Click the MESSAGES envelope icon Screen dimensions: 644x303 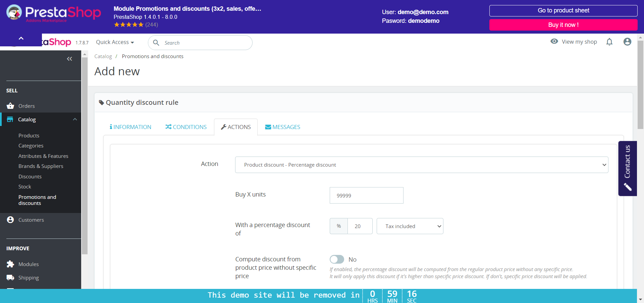[x=268, y=127]
